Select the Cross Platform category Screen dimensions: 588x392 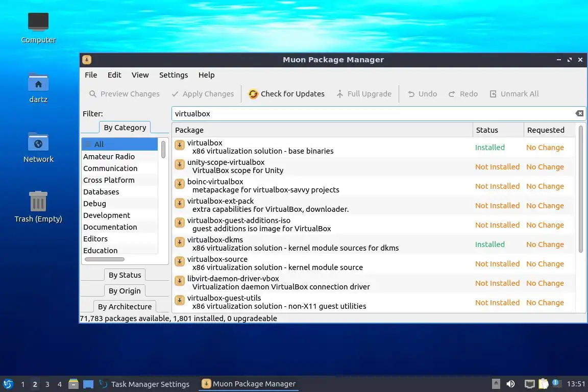119,180
